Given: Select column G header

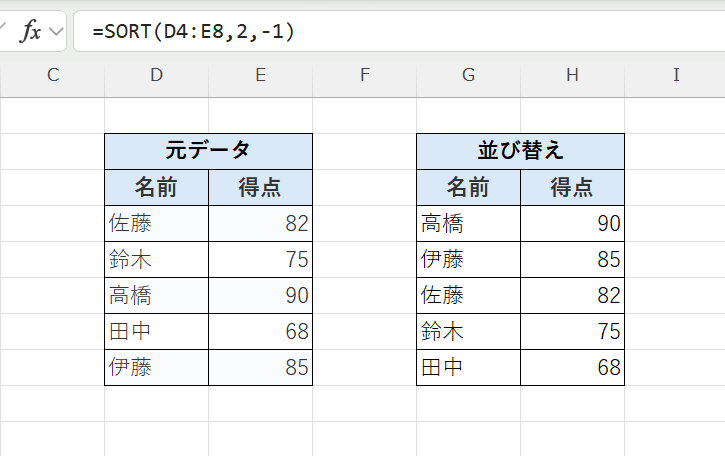Looking at the screenshot, I should coord(468,74).
